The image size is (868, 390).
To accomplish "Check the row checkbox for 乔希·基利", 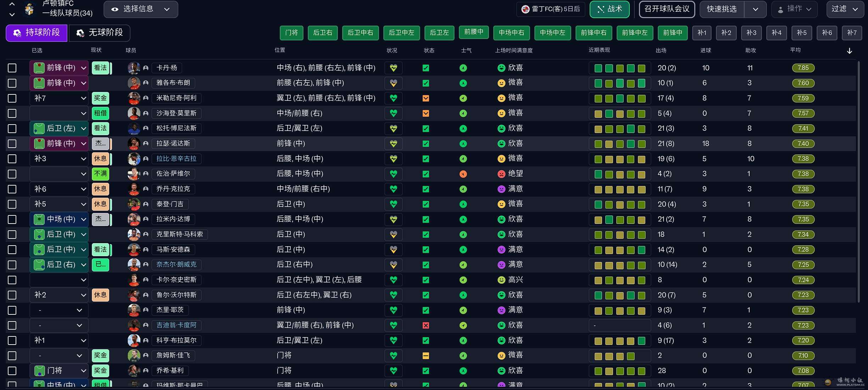I will (12, 370).
